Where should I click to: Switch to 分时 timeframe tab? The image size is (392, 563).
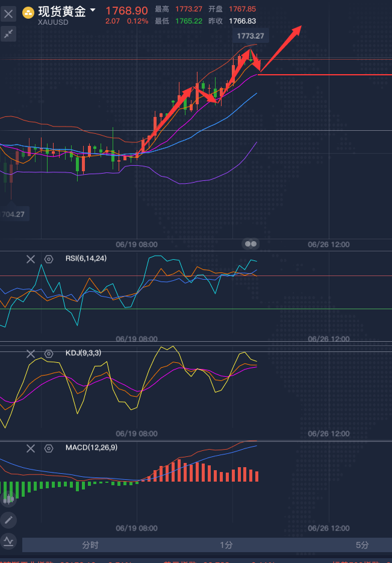point(90,545)
